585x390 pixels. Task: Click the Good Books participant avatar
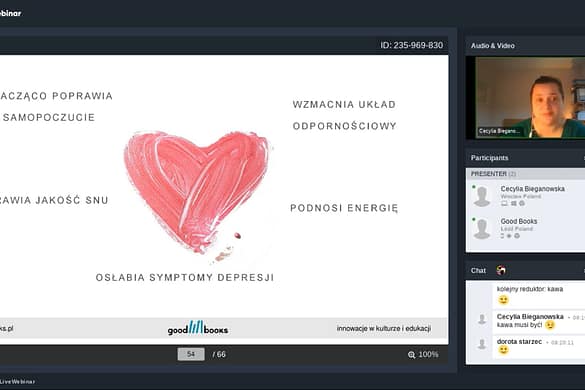pos(482,229)
